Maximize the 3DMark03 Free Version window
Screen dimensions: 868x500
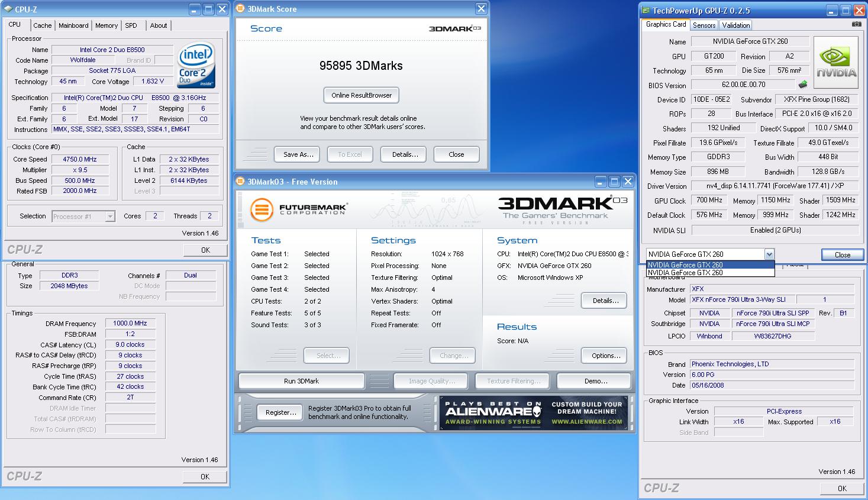[x=615, y=182]
